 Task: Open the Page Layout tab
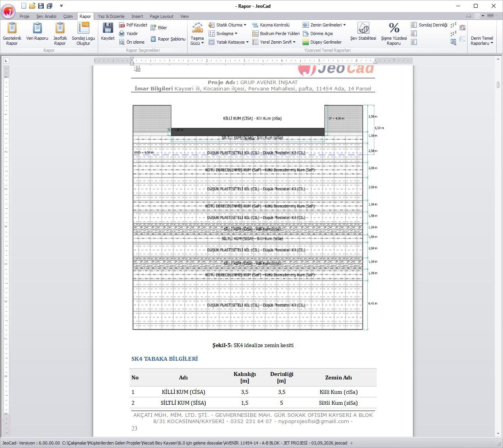coord(161,16)
